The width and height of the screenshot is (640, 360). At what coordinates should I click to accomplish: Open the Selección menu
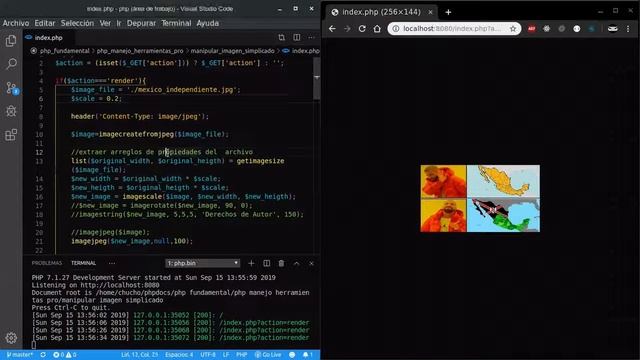point(77,23)
